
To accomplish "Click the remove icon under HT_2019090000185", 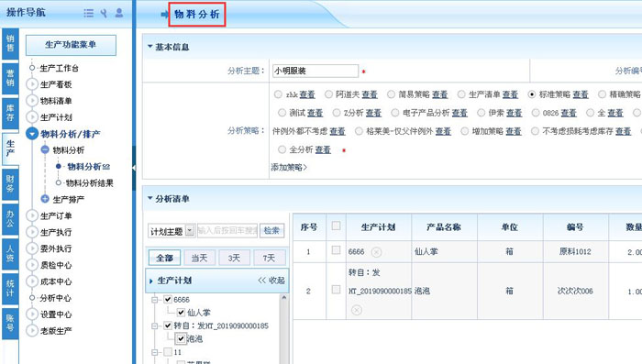I will (357, 310).
